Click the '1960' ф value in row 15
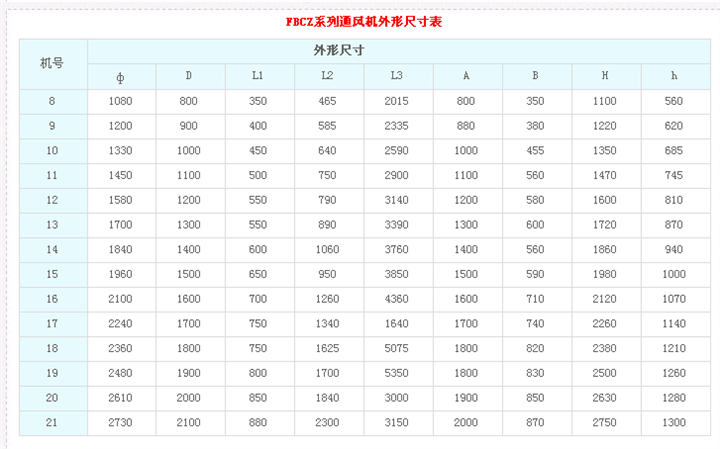 tap(120, 275)
